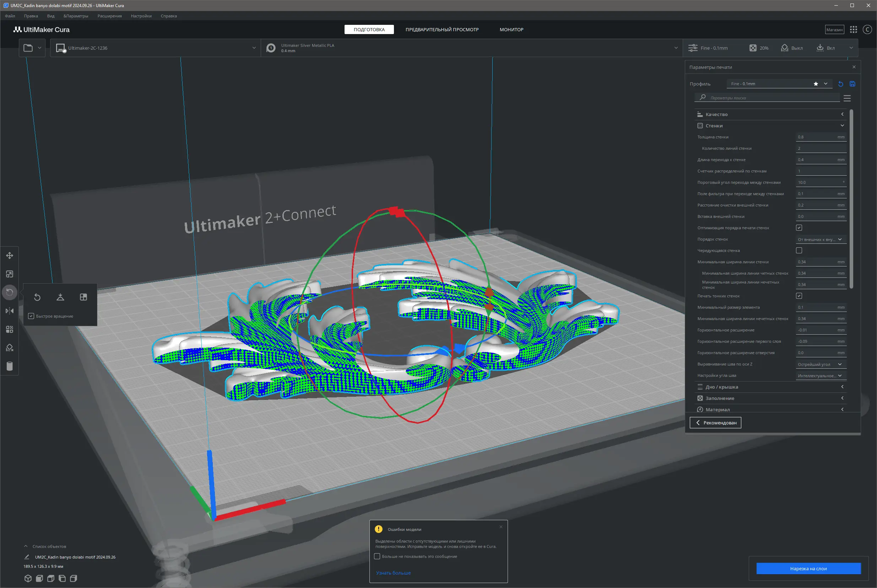Toggle the Быстрое вращение checkbox

[x=31, y=316]
